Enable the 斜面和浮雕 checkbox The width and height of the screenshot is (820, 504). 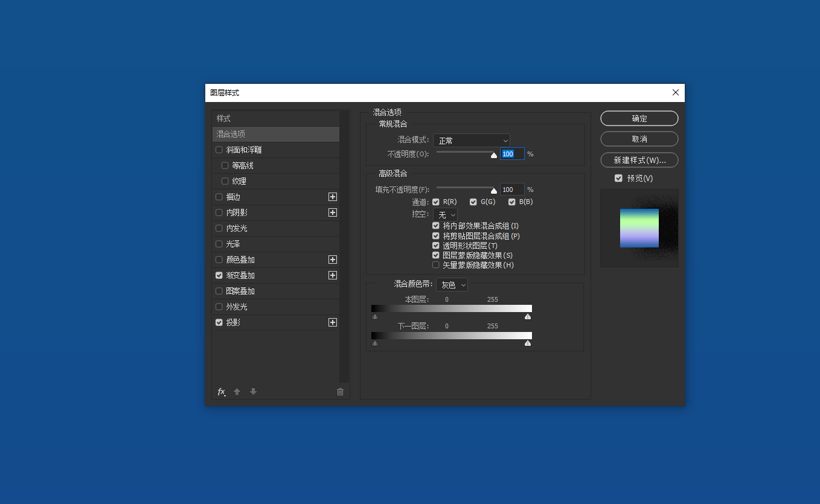coord(219,150)
